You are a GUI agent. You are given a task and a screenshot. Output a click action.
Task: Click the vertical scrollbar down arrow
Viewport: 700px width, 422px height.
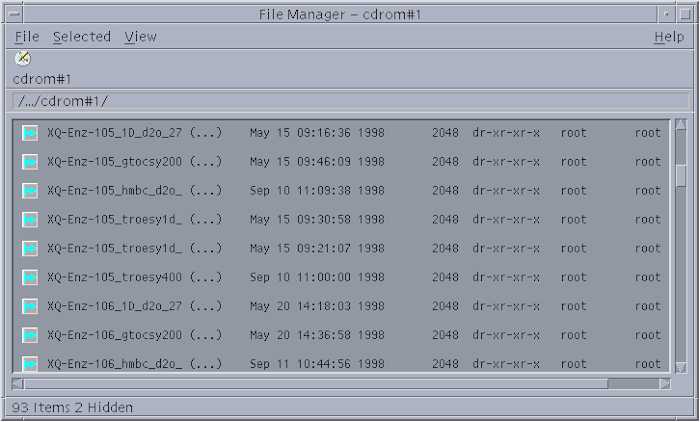680,368
